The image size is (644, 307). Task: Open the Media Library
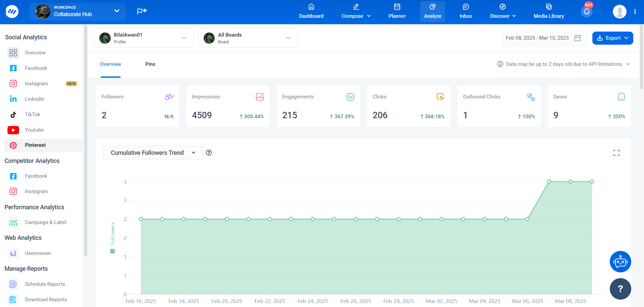549,12
